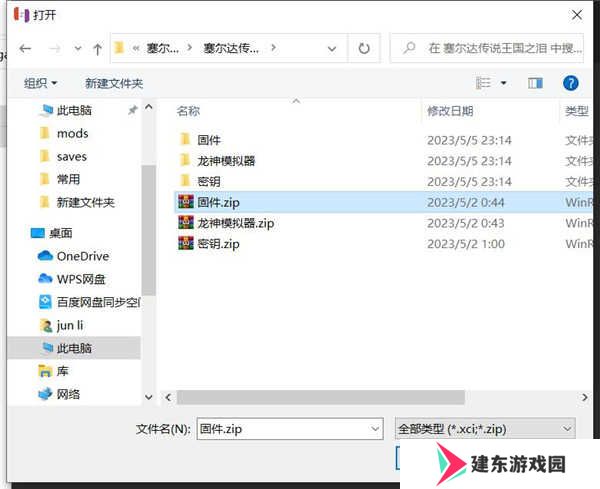Click sidebar scroll up arrow
The image size is (600, 489).
click(x=148, y=107)
